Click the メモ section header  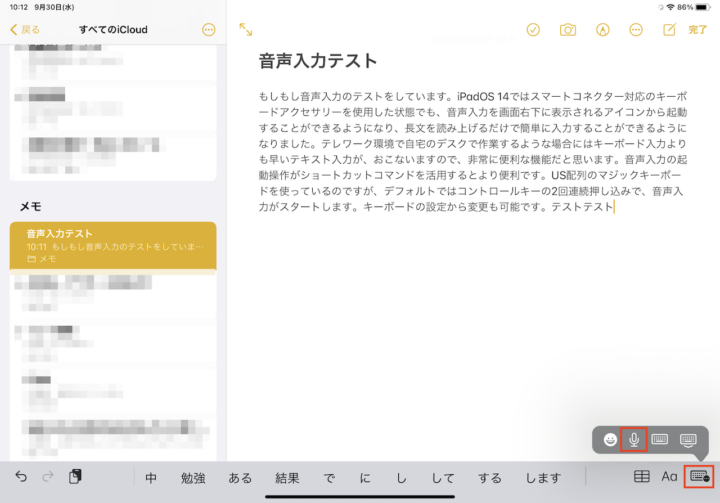point(31,206)
